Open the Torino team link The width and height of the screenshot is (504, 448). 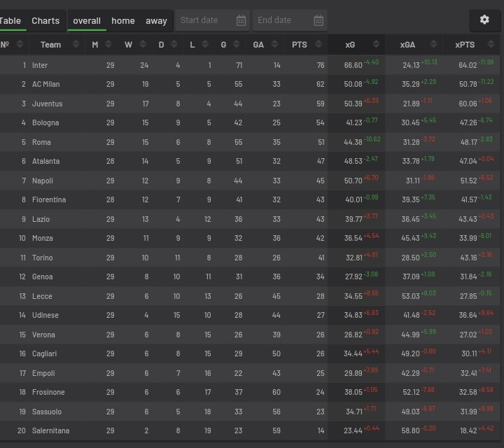click(43, 258)
